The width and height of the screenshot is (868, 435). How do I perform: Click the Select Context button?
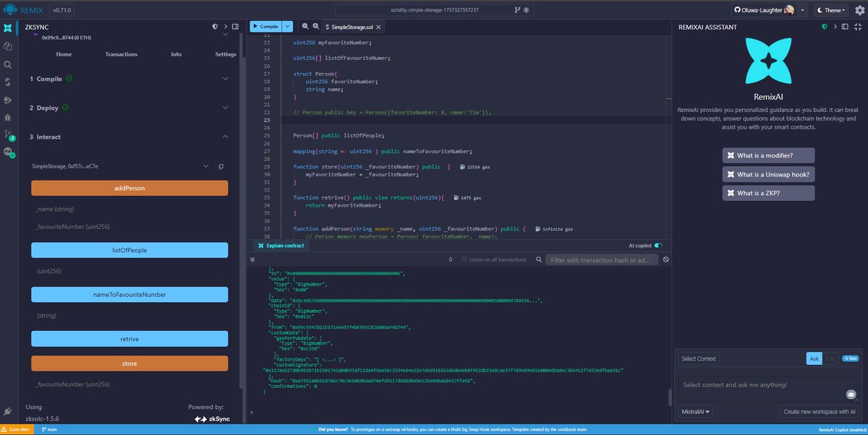tap(699, 358)
